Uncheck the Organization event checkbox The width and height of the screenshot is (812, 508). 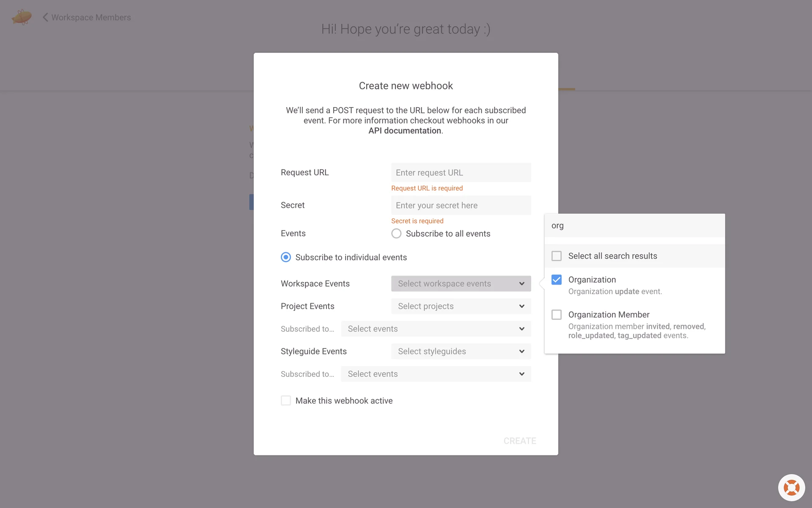tap(557, 280)
